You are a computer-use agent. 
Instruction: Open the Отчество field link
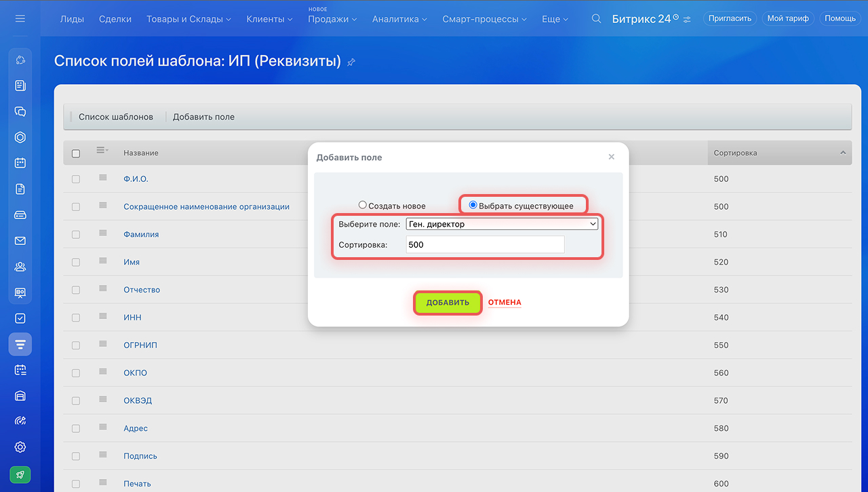tap(142, 290)
